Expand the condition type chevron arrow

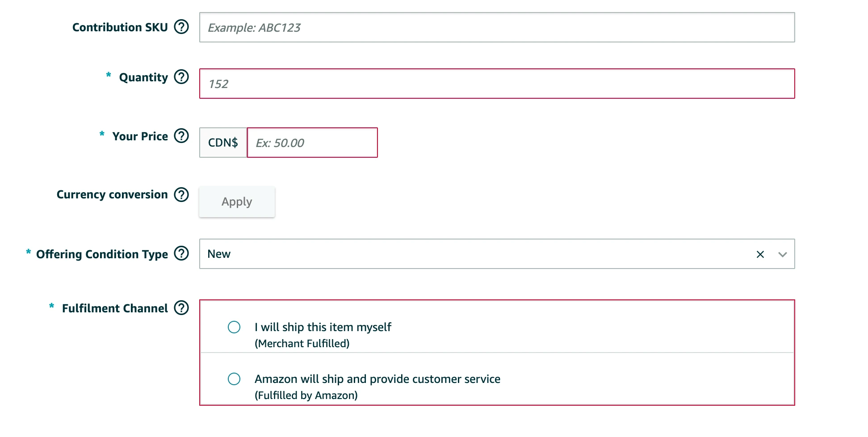pos(782,254)
